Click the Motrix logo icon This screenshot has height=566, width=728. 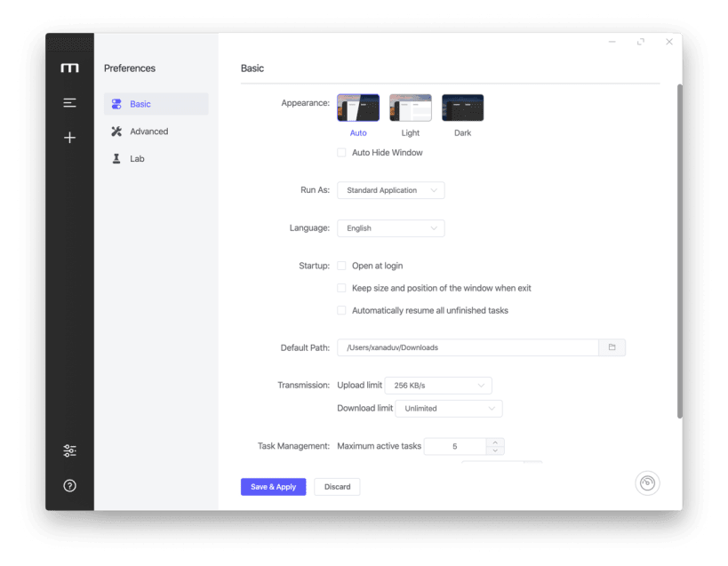tap(69, 68)
